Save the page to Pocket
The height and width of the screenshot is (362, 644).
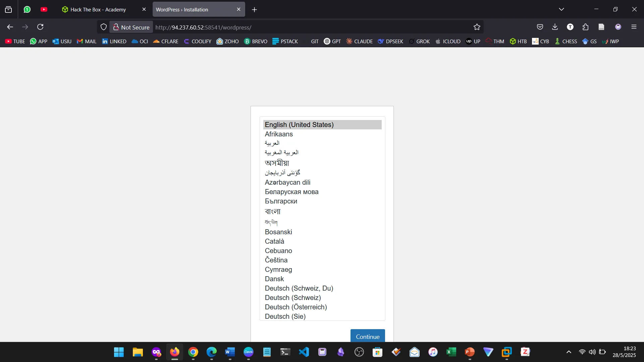540,27
